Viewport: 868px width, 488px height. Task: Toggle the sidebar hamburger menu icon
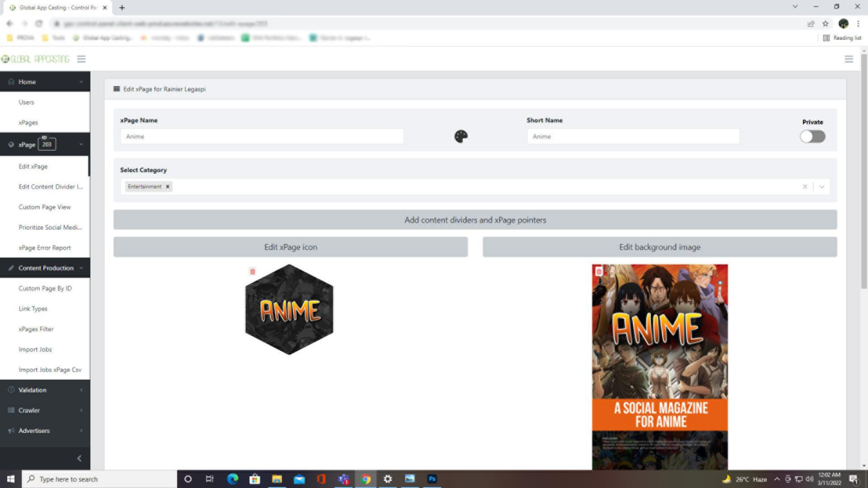point(81,59)
